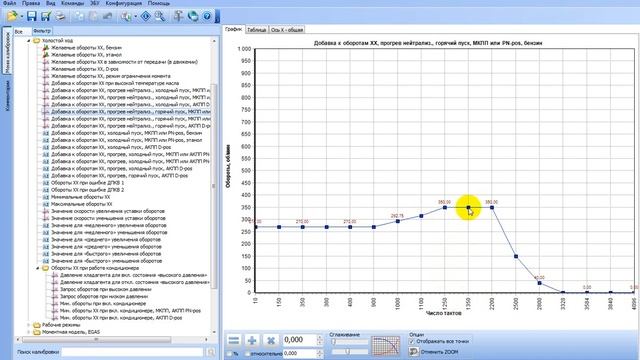The width and height of the screenshot is (640, 360).
Task: Collapse Обороты ХХ при работе кондиционера folder
Action: (x=38, y=268)
